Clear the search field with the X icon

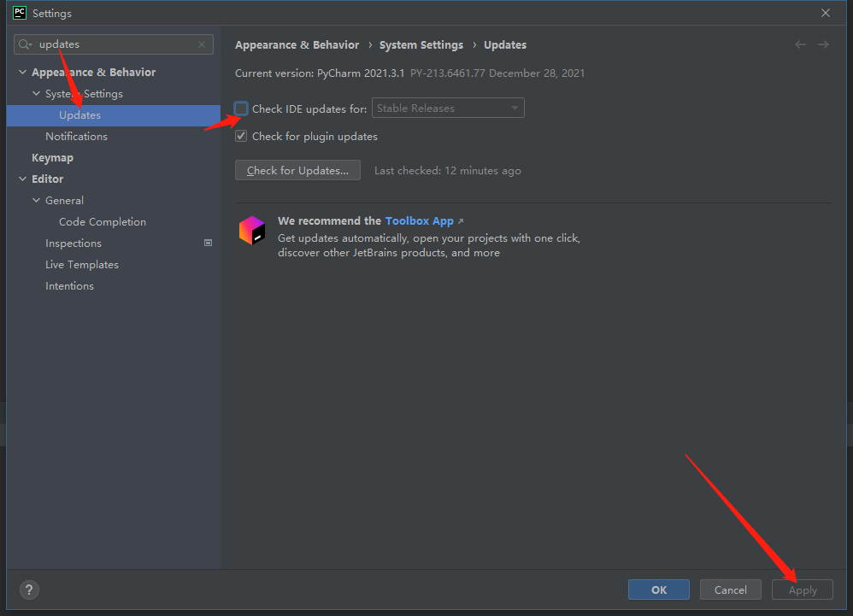point(202,44)
